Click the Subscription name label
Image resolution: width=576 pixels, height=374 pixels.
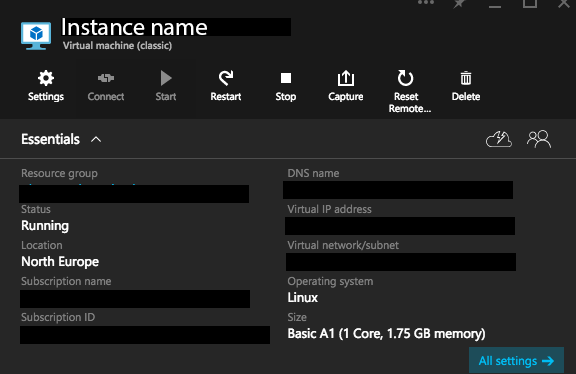(66, 281)
